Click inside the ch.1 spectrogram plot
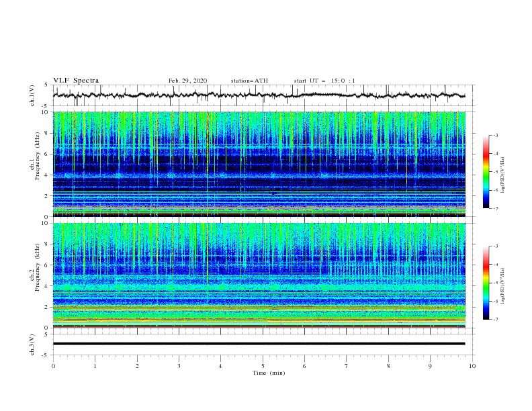532x411 pixels. point(259,164)
